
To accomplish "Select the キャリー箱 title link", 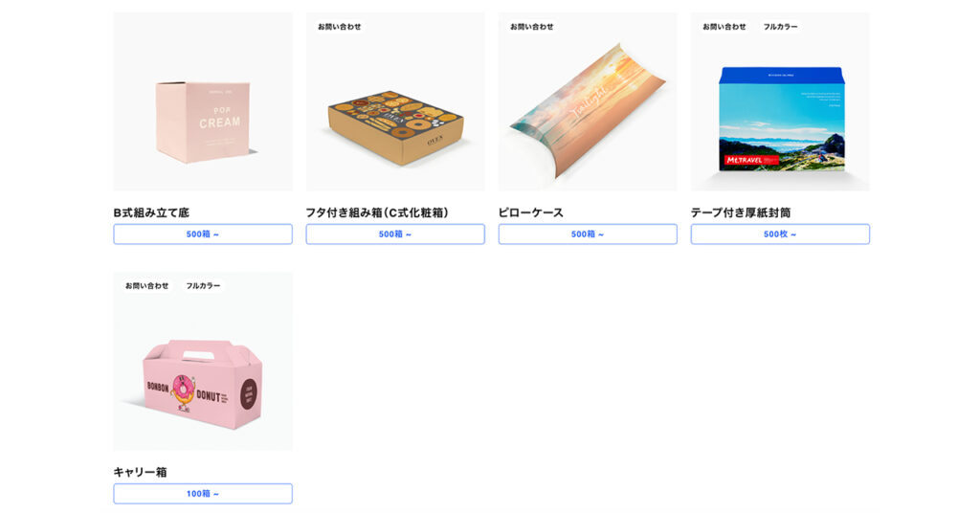I will [140, 472].
